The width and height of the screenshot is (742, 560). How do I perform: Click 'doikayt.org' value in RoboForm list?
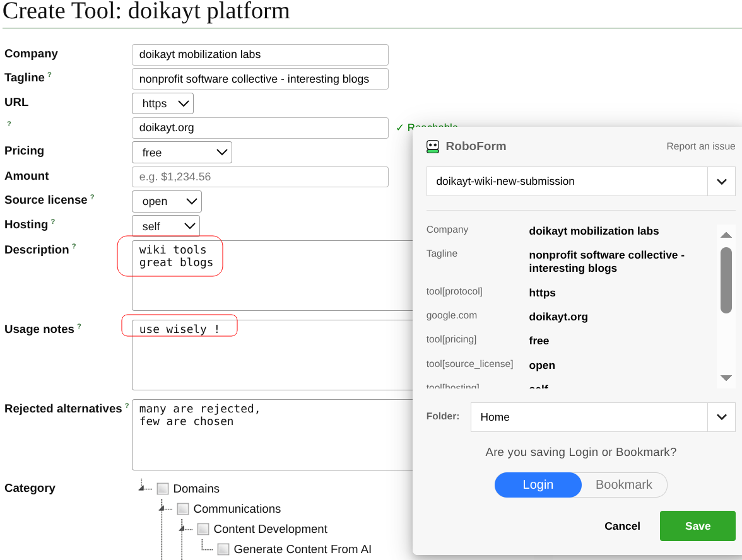coord(558,317)
